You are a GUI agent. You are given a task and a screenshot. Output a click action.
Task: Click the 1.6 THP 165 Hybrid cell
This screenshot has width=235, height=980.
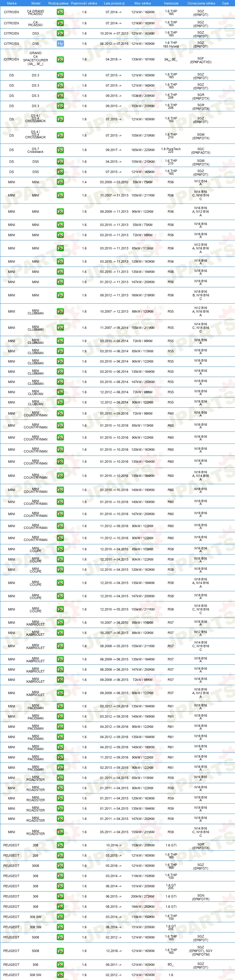[x=171, y=45]
